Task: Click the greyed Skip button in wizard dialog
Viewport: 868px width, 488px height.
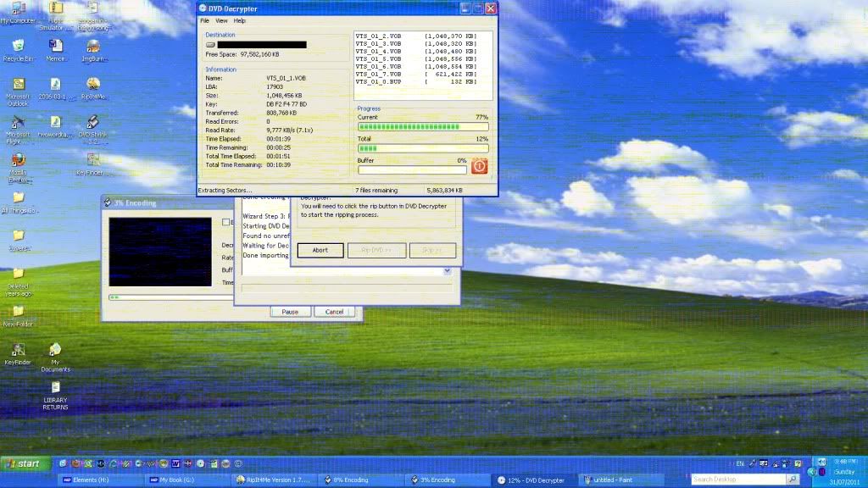Action: [432, 250]
